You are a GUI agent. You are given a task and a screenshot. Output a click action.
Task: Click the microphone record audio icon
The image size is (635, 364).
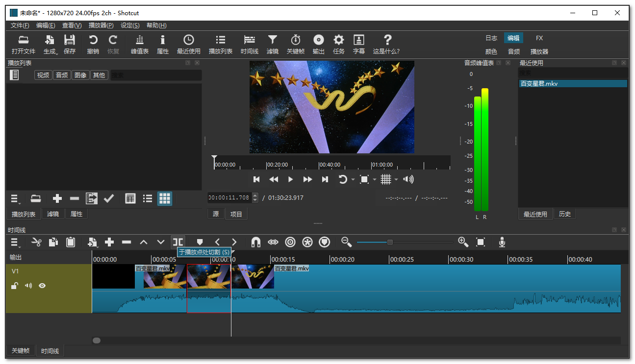[x=502, y=242]
